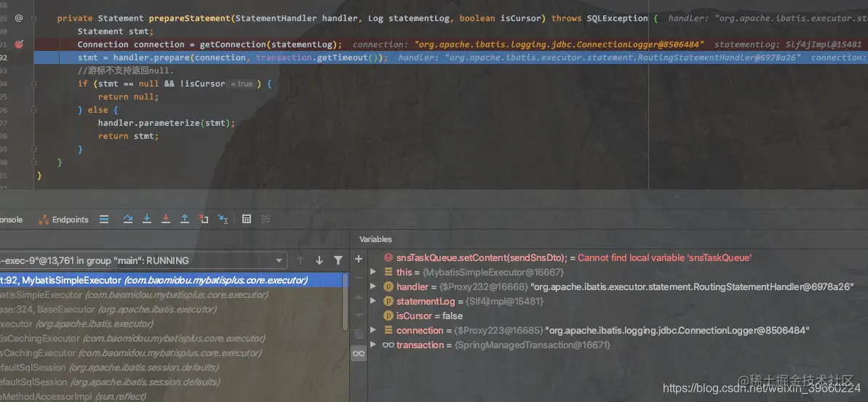This screenshot has width=868, height=402.
Task: Click the Step Out upward arrow
Action: [x=185, y=219]
